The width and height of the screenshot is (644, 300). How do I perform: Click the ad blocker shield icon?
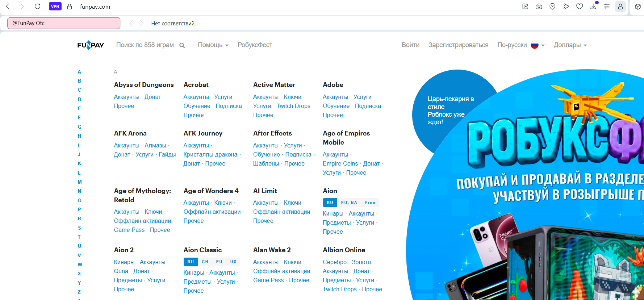[x=552, y=6]
